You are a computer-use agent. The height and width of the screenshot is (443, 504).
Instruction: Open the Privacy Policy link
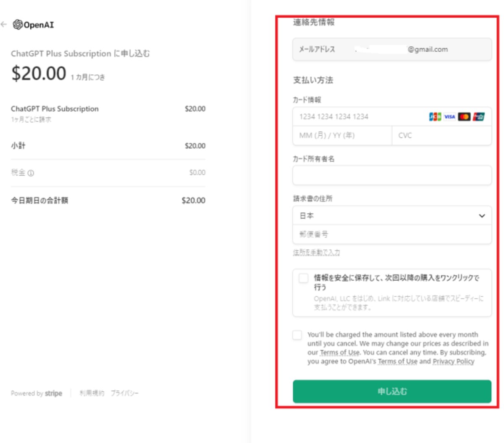454,361
